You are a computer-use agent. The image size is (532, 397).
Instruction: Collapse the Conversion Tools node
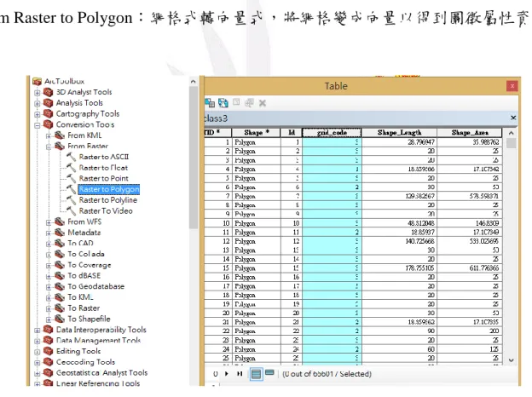tap(38, 125)
